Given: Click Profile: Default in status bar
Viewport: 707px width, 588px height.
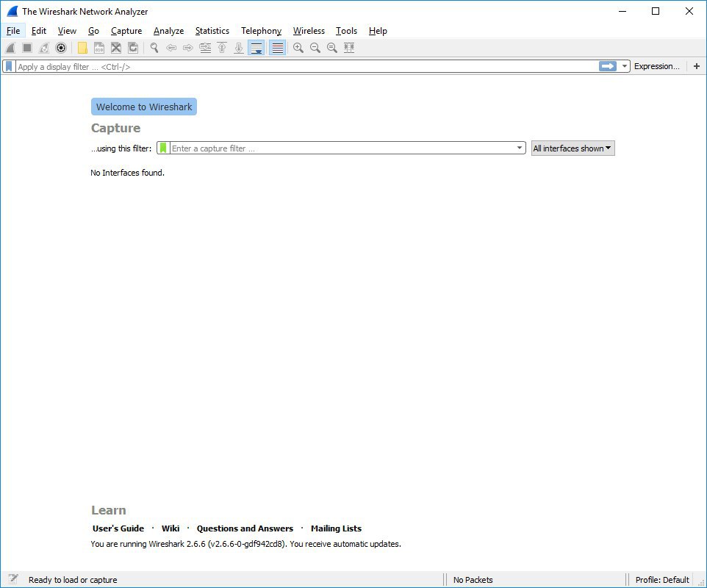Looking at the screenshot, I should 662,580.
